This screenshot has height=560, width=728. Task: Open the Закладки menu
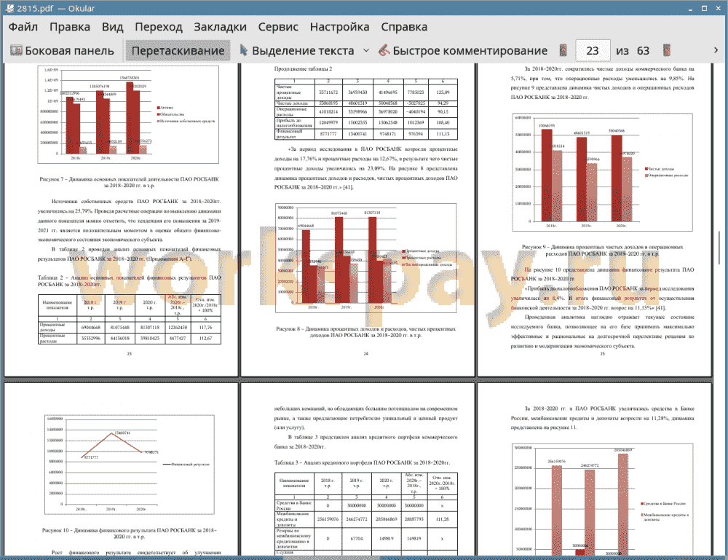(220, 27)
